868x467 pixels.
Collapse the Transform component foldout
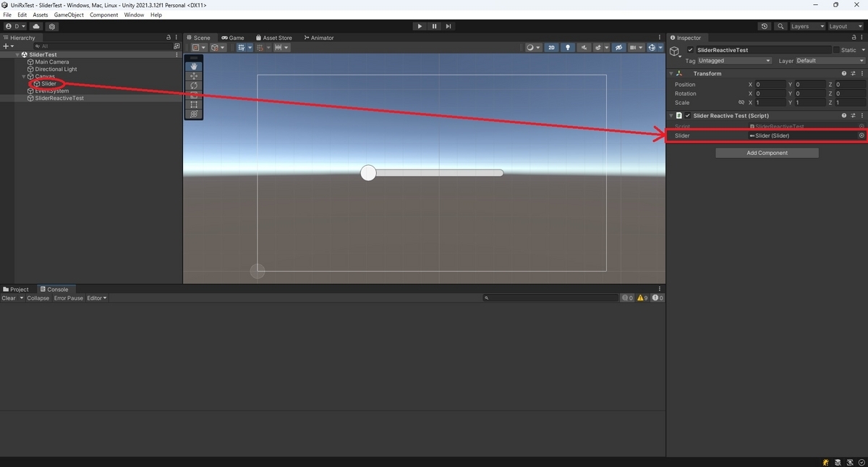click(671, 74)
